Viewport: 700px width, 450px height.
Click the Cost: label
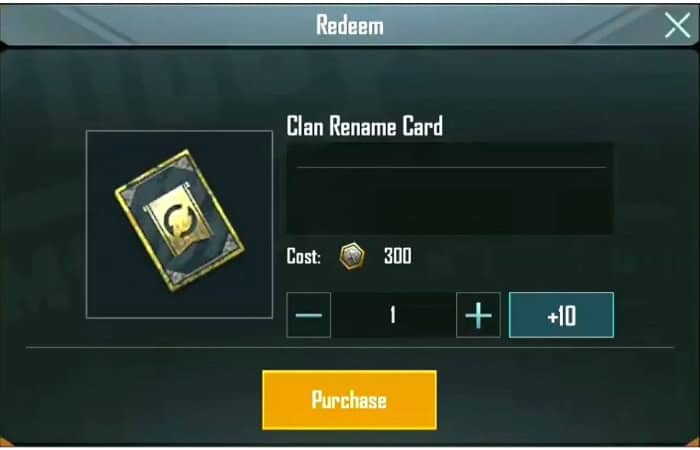[304, 256]
